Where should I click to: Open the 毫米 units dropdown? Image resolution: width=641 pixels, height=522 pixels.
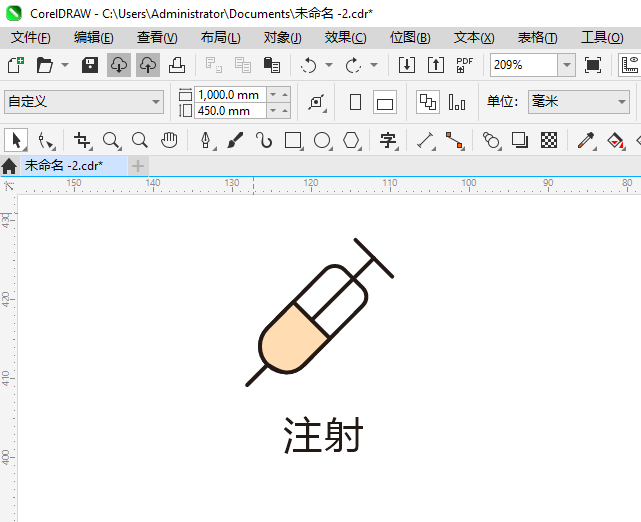(x=579, y=102)
